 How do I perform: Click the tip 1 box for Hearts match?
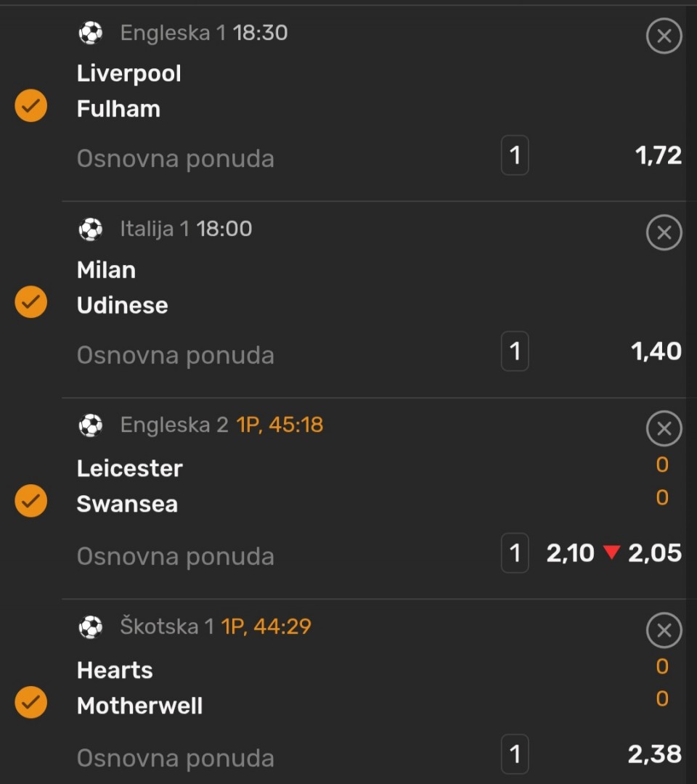(x=515, y=754)
